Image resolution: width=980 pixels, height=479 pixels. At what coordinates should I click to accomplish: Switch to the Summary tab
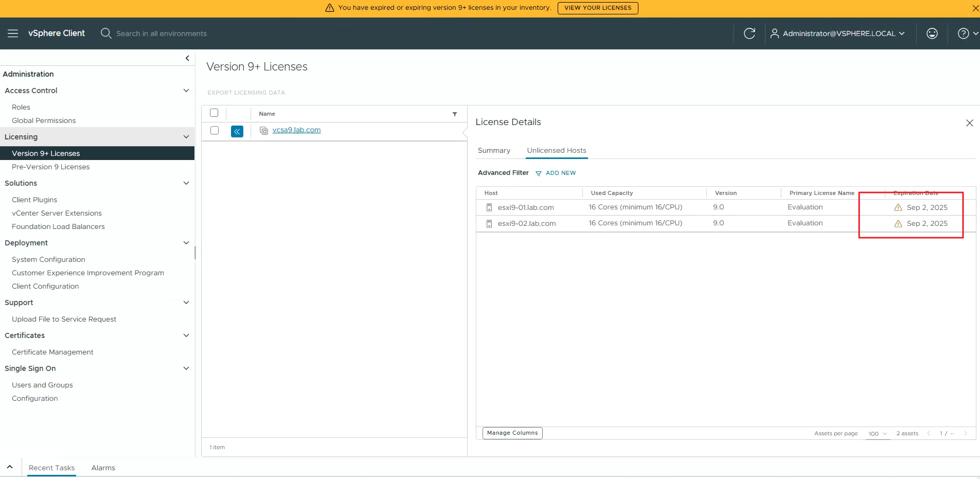(494, 150)
